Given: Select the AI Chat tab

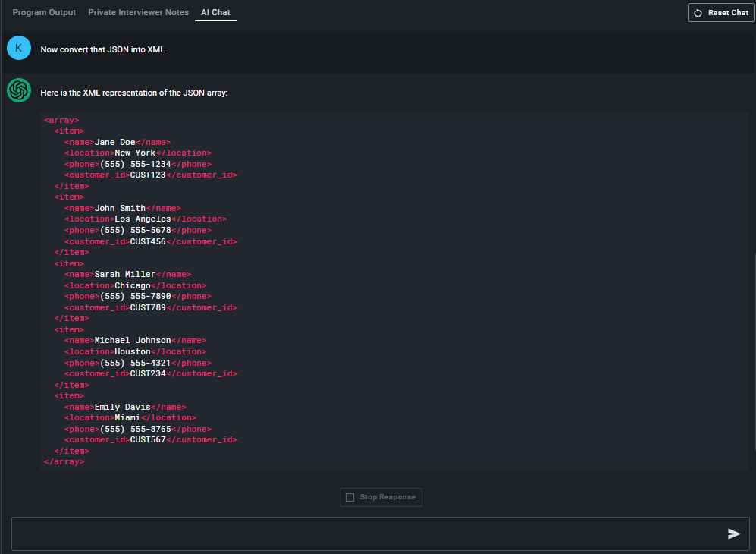Looking at the screenshot, I should tap(215, 12).
